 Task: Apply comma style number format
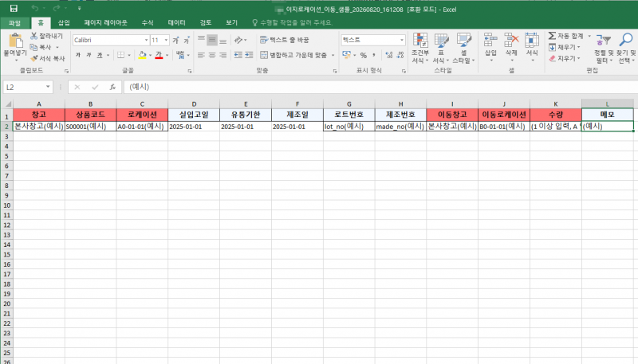(x=374, y=55)
